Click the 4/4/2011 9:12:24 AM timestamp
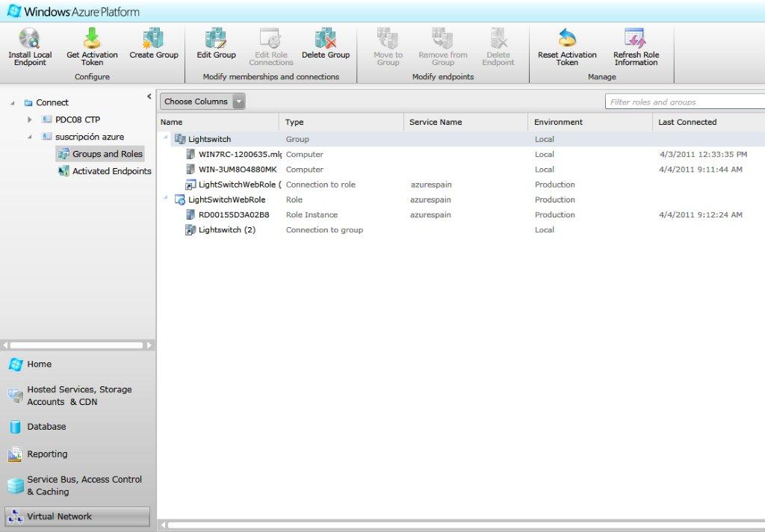This screenshot has width=765, height=532. tap(701, 214)
